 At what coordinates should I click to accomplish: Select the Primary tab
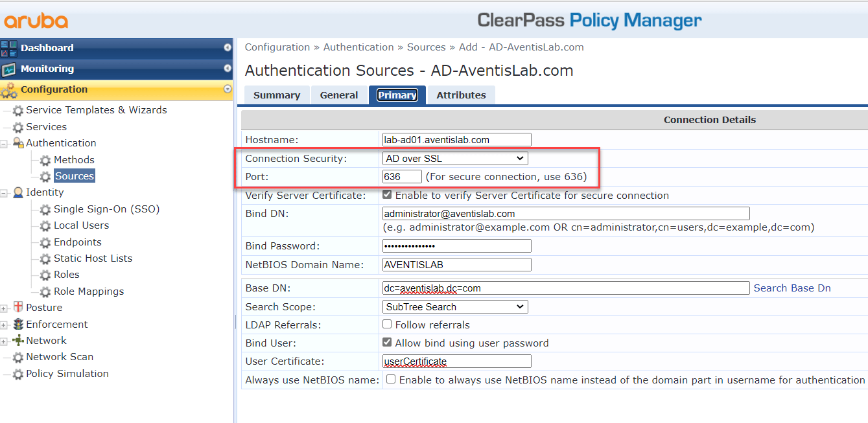[397, 95]
